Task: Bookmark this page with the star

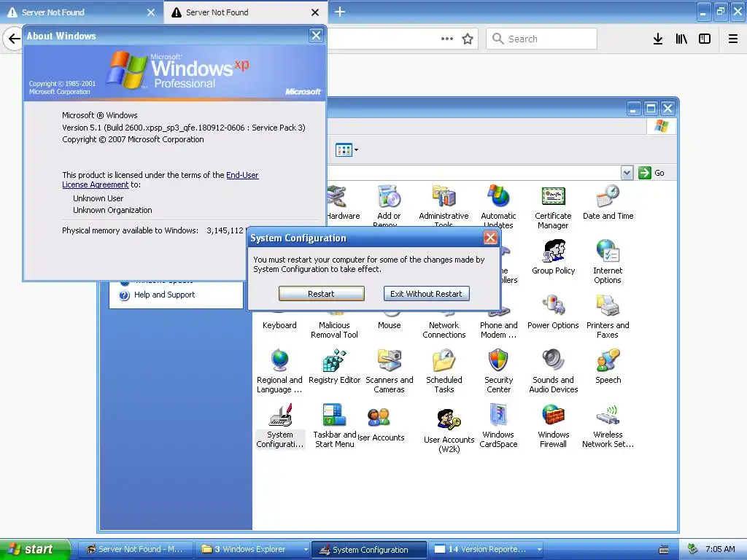Action: click(468, 39)
